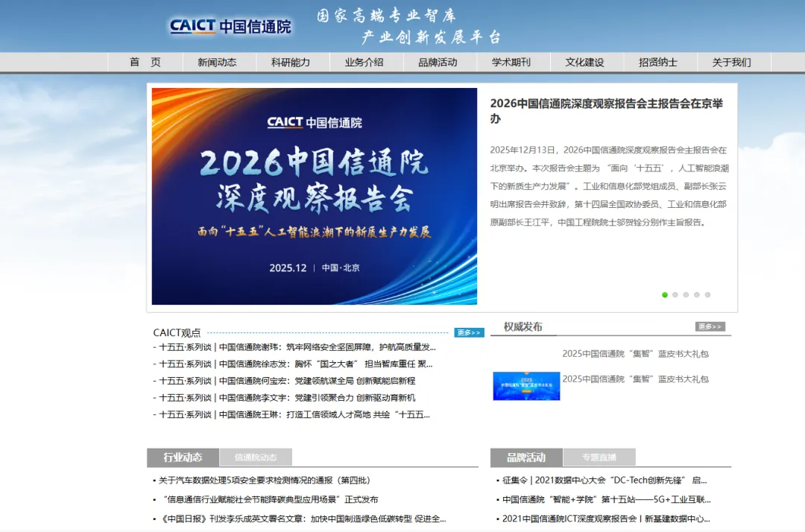Open the 品牌活动 navigation menu item
The width and height of the screenshot is (805, 532).
click(x=438, y=62)
